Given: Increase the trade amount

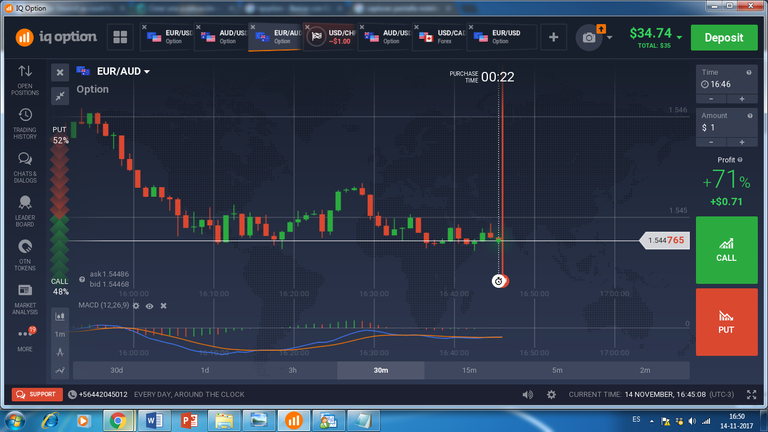Looking at the screenshot, I should [742, 142].
